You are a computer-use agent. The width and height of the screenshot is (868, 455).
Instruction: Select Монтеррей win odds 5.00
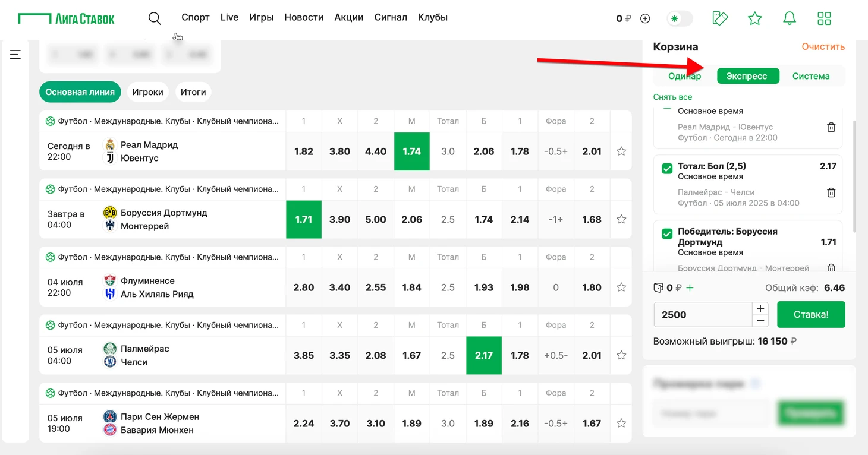[376, 219]
